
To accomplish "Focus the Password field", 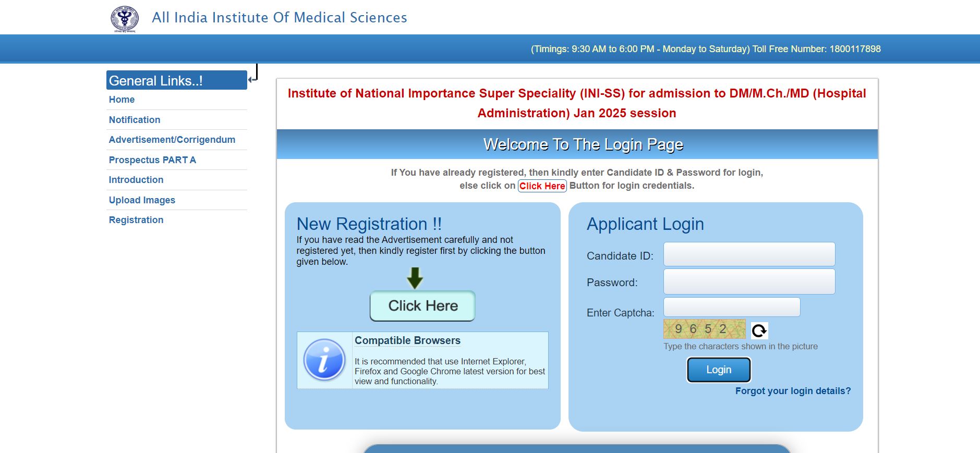I will coord(749,281).
